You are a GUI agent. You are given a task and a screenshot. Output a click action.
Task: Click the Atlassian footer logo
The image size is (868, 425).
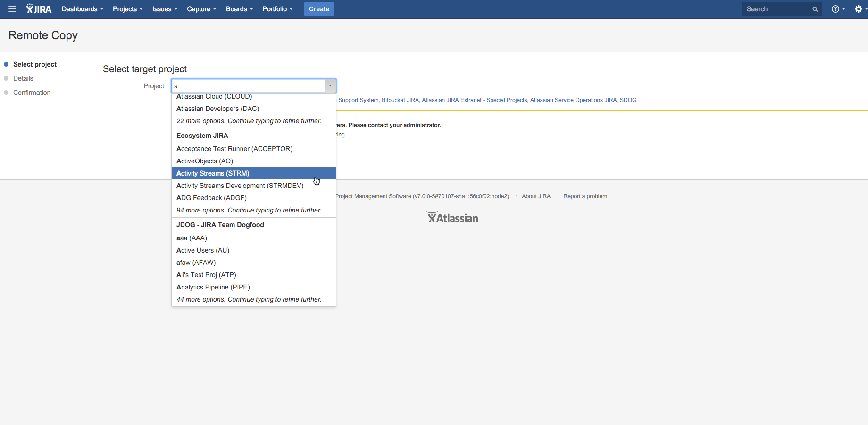click(452, 217)
